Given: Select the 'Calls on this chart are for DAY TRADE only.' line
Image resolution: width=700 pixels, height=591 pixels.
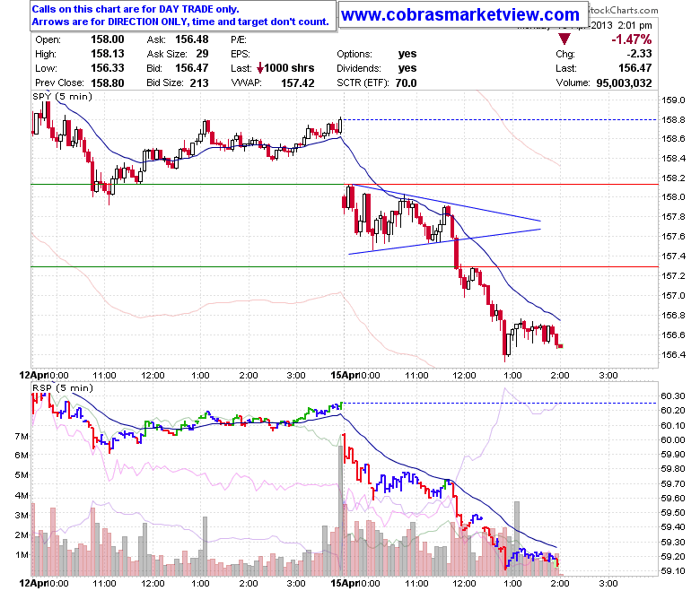Looking at the screenshot, I should (136, 9).
